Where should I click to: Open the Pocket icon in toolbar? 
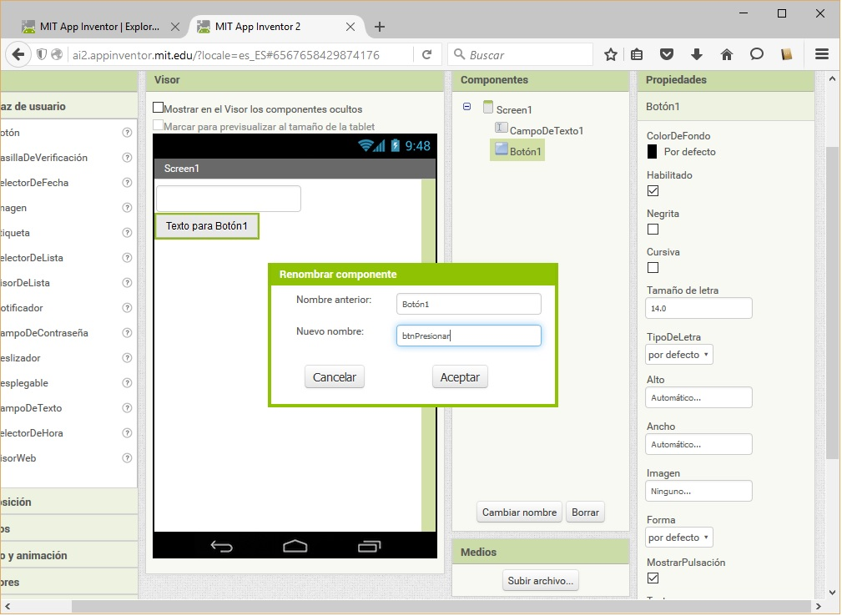pyautogui.click(x=667, y=54)
